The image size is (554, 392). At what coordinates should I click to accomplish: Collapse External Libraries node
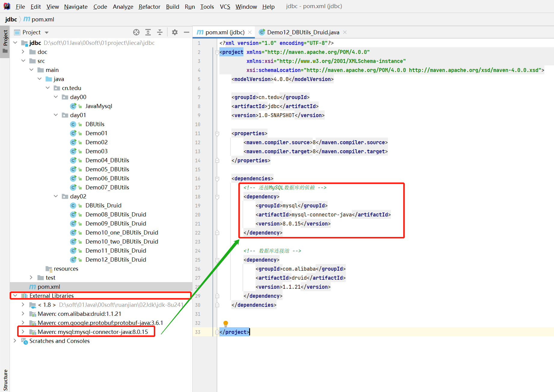(15, 296)
